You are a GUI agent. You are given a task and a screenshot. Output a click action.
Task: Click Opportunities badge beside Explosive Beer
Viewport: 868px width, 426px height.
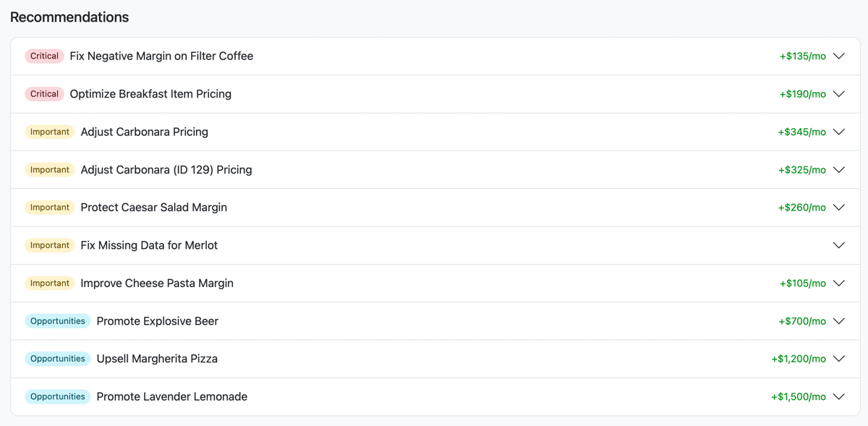coord(58,321)
